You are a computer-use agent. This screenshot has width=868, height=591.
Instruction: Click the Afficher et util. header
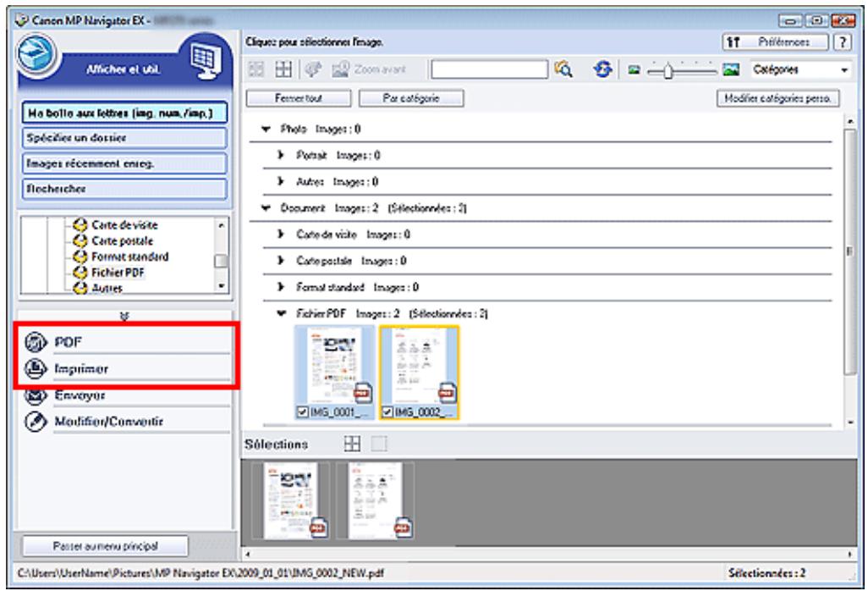click(x=123, y=69)
